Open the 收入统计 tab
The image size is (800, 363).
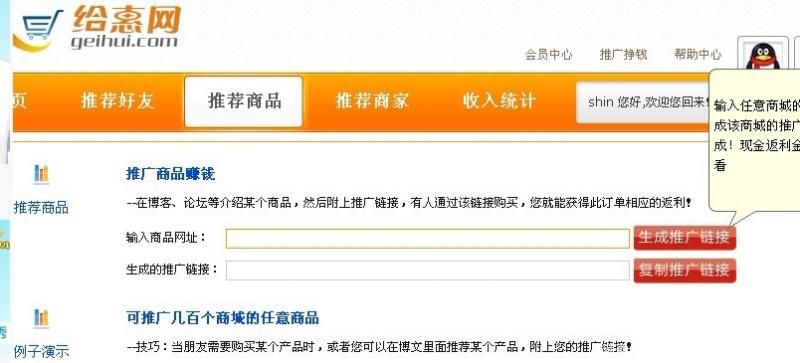(x=499, y=101)
